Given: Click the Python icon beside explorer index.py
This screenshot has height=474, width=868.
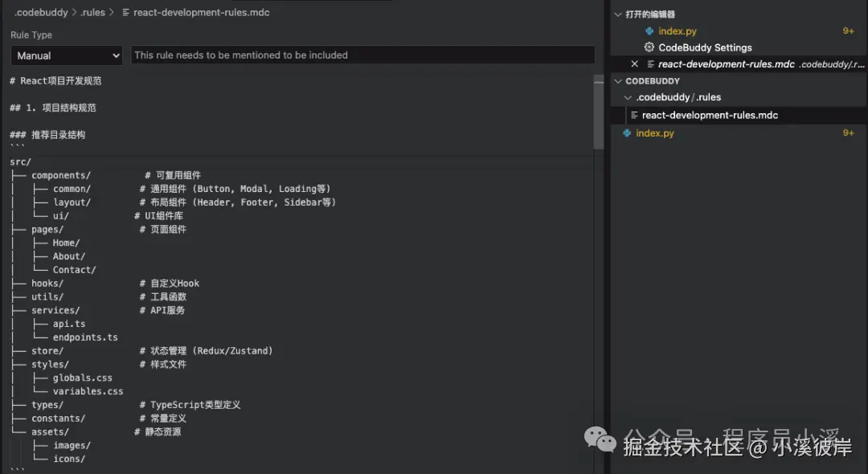Looking at the screenshot, I should point(627,133).
